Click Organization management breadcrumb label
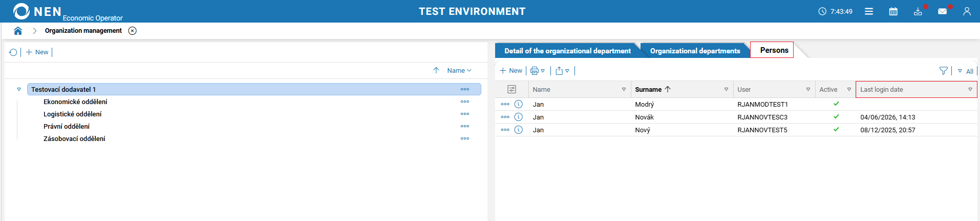The width and height of the screenshot is (980, 221). click(x=83, y=31)
